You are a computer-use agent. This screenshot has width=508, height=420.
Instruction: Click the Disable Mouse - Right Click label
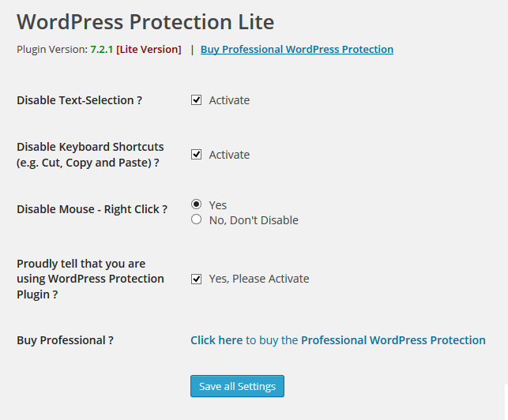click(92, 209)
